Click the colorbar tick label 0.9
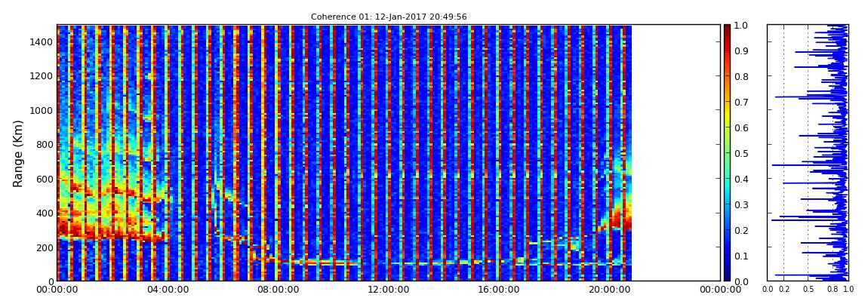 coord(743,51)
